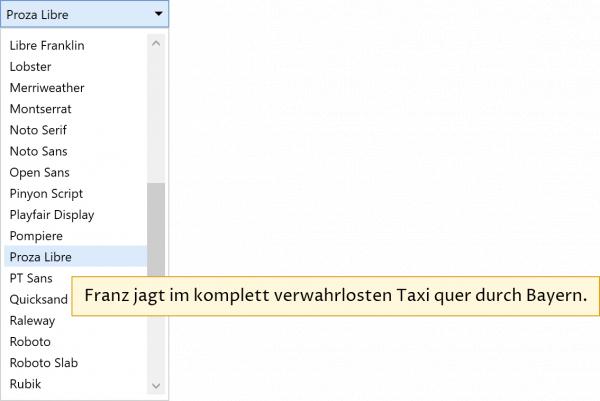This screenshot has height=401, width=600.
Task: Pick Rubik at the list bottom
Action: [25, 384]
